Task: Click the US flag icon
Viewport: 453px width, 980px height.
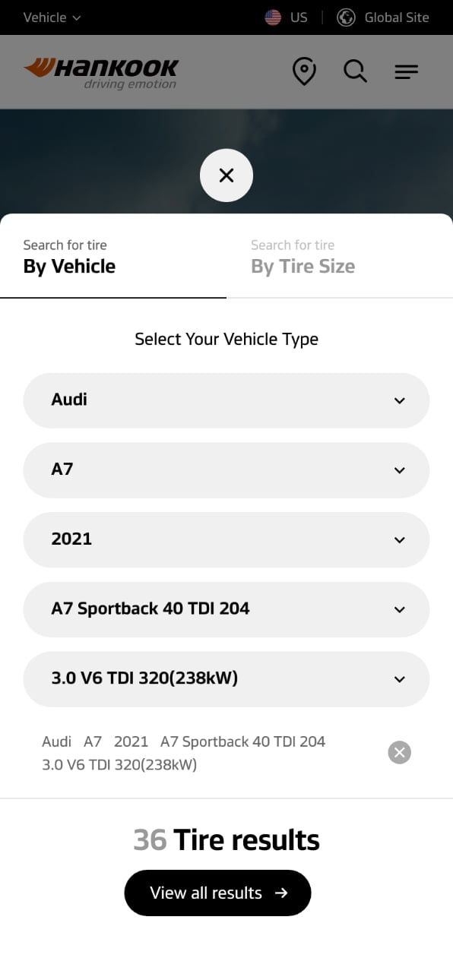Action: point(273,17)
